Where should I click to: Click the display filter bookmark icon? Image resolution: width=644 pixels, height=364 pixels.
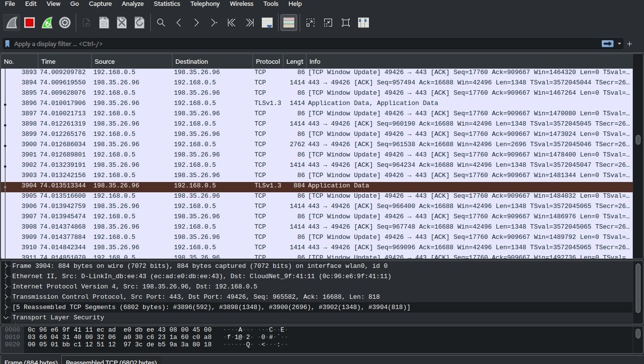coord(7,44)
